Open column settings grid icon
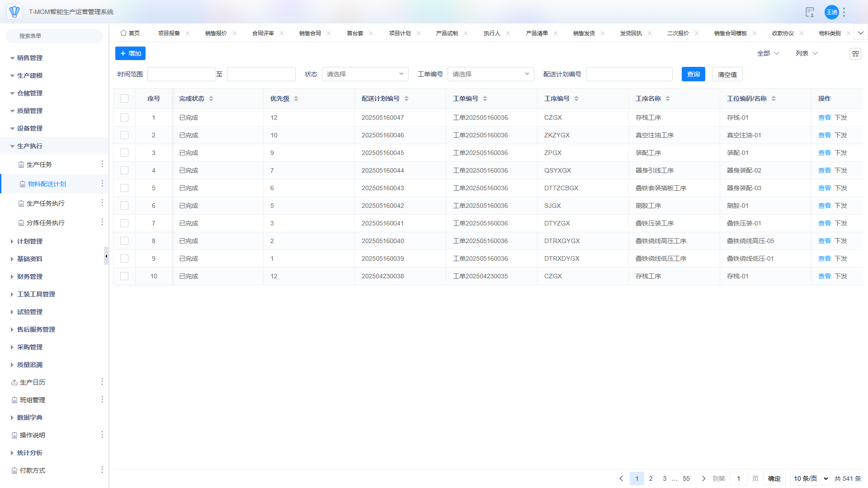Screen dimensions: 868x488 click(x=855, y=54)
